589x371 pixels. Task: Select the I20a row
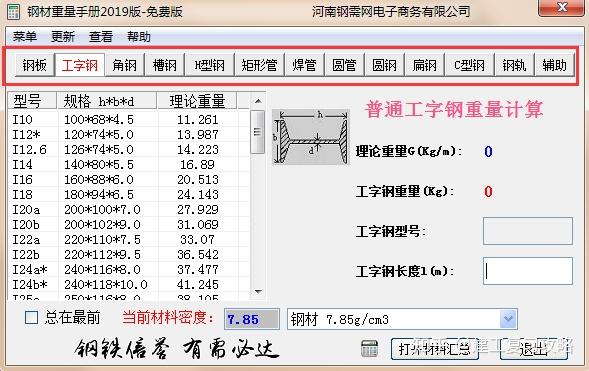(129, 210)
